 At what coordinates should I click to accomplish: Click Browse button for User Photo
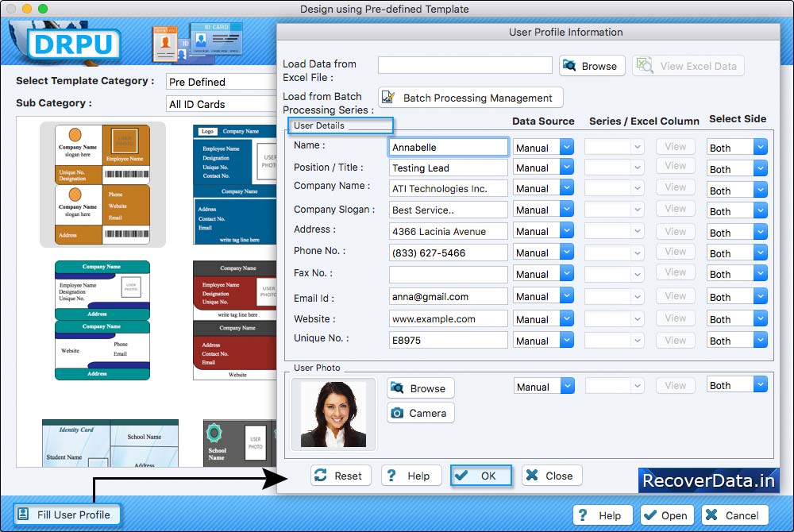click(x=420, y=388)
